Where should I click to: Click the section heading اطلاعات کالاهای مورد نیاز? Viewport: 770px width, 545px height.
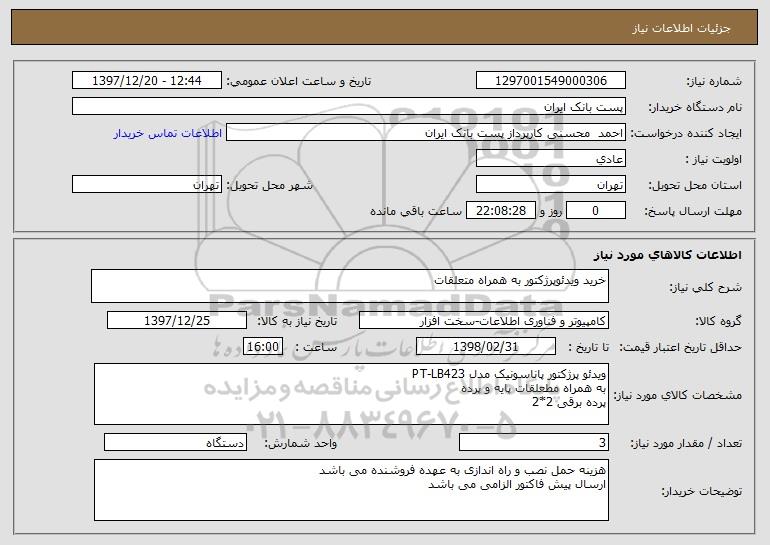[667, 255]
